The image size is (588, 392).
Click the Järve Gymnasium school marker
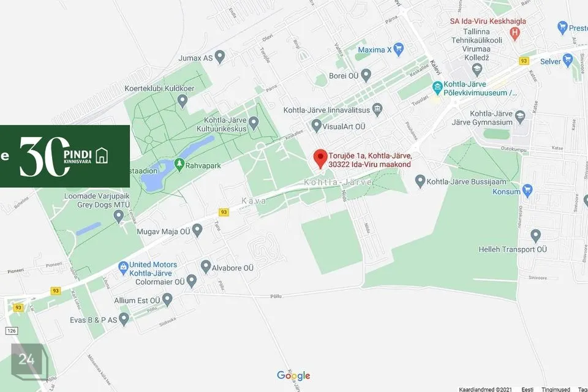(519, 118)
